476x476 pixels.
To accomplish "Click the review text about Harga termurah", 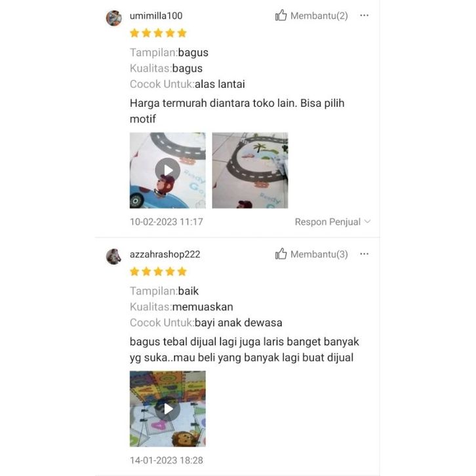I will click(237, 111).
